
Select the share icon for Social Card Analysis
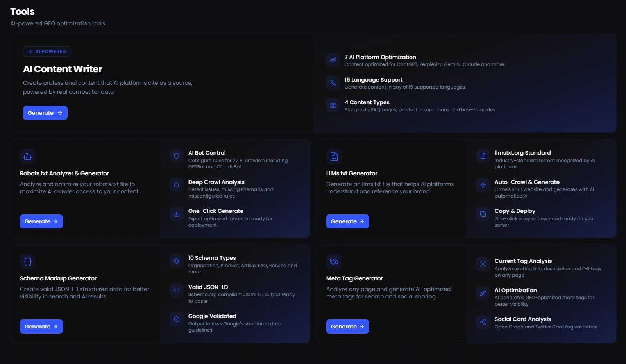pos(483,322)
